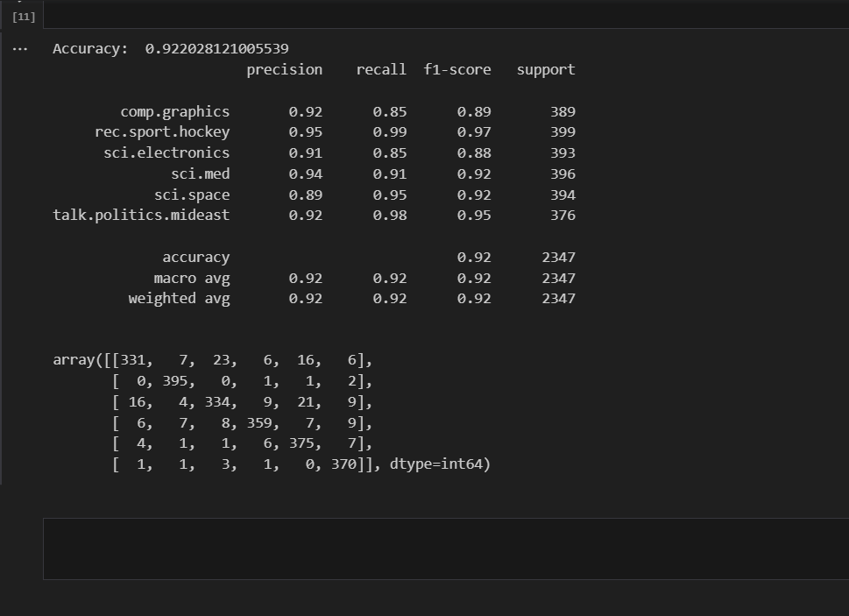Image resolution: width=849 pixels, height=616 pixels.
Task: Click inside the empty code cell below output
Action: pyautogui.click(x=445, y=549)
